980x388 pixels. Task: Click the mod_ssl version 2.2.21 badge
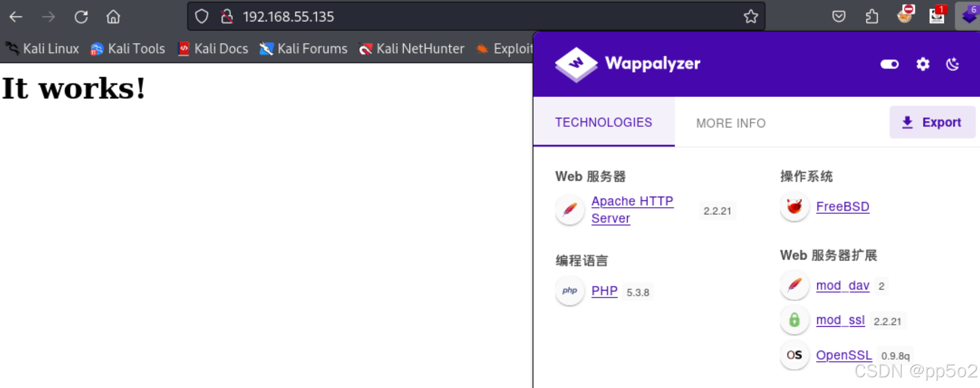click(x=887, y=321)
